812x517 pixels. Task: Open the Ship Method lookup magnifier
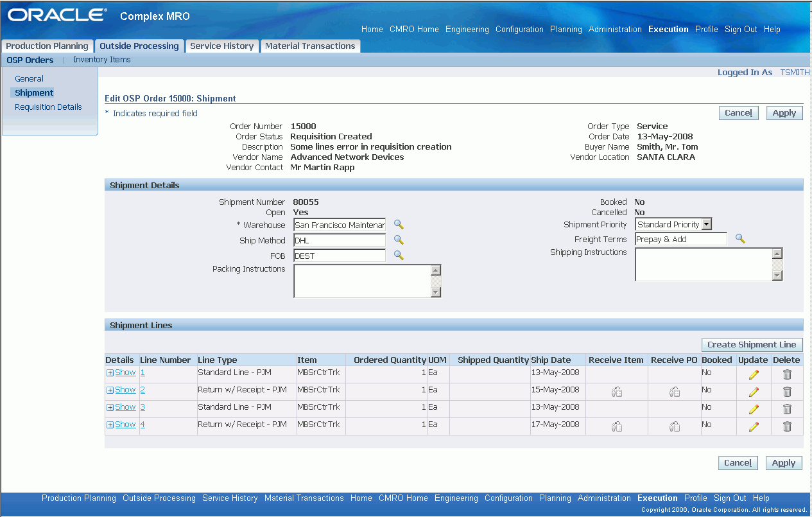[x=399, y=240]
